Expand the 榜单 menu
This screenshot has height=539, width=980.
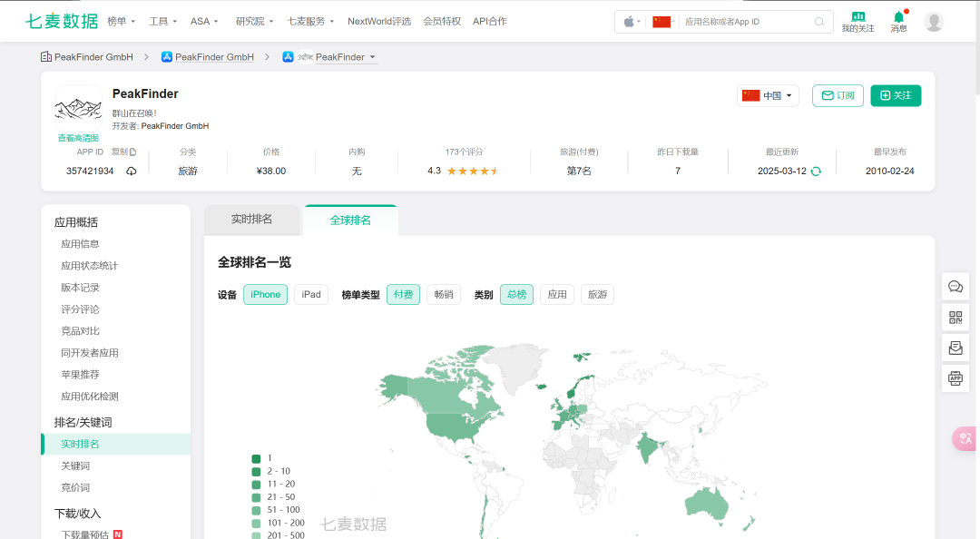pos(122,21)
